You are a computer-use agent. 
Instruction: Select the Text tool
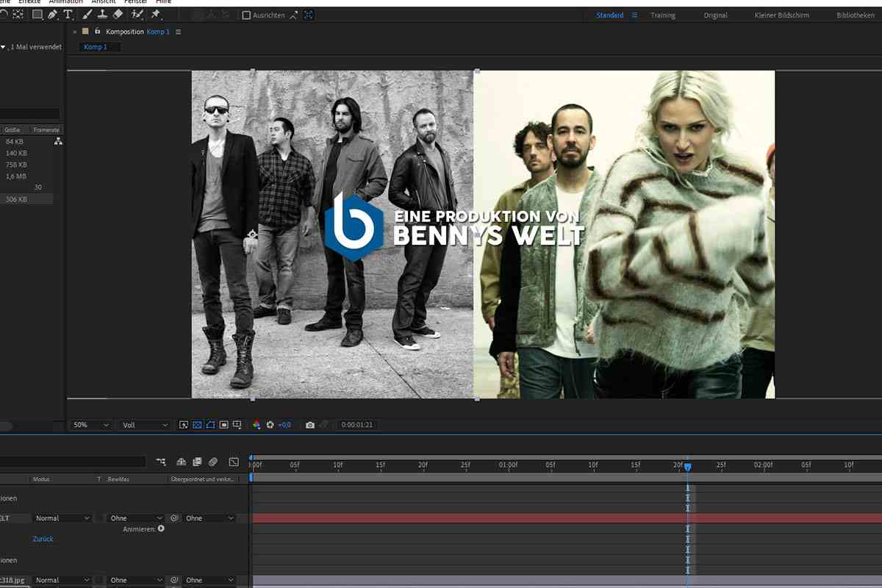tap(68, 15)
